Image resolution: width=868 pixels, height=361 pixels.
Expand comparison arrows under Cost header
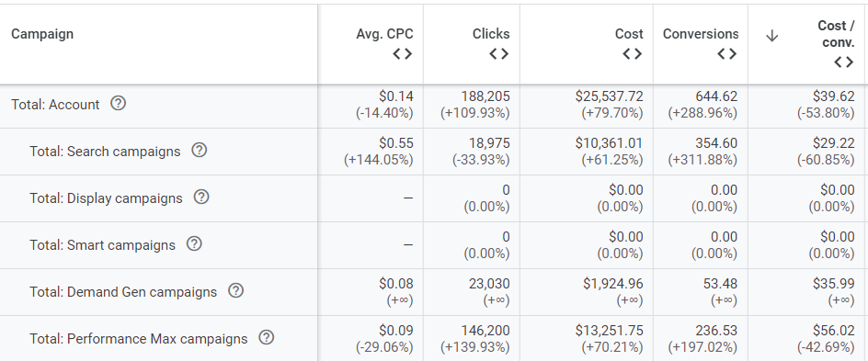(x=633, y=54)
